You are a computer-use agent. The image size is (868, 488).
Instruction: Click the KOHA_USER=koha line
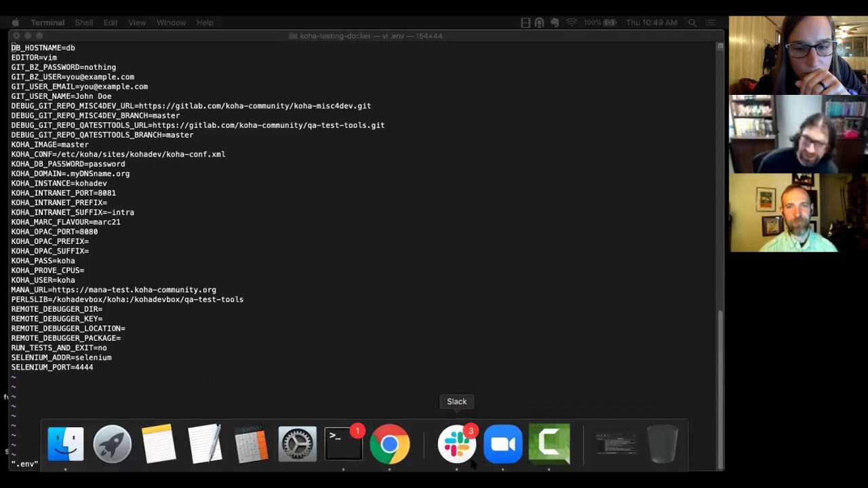[43, 280]
